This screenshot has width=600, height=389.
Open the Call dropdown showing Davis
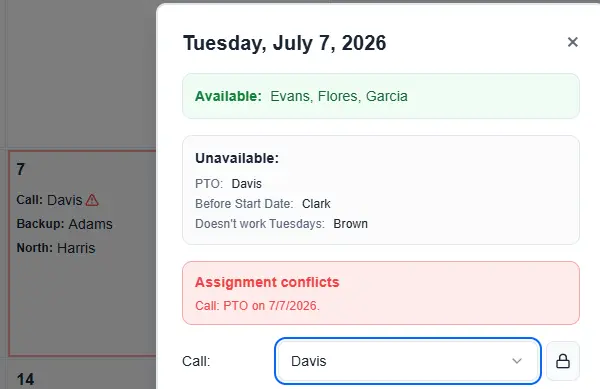click(x=408, y=361)
